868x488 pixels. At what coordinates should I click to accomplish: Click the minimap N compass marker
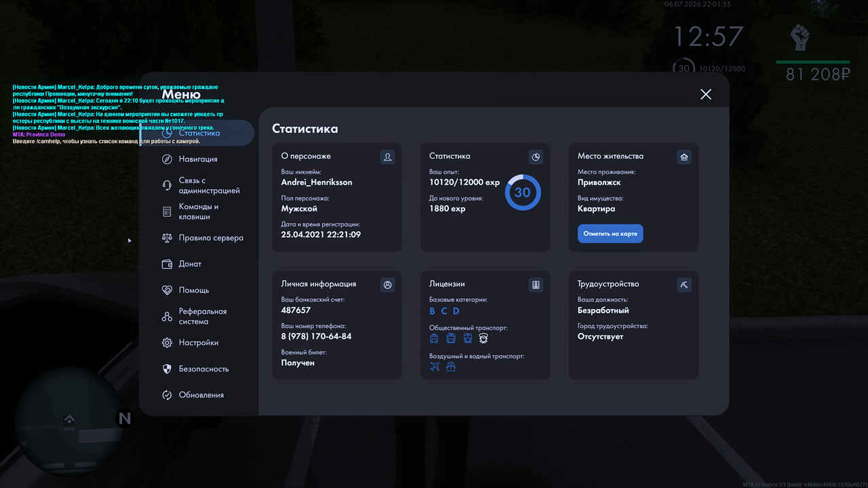click(124, 419)
